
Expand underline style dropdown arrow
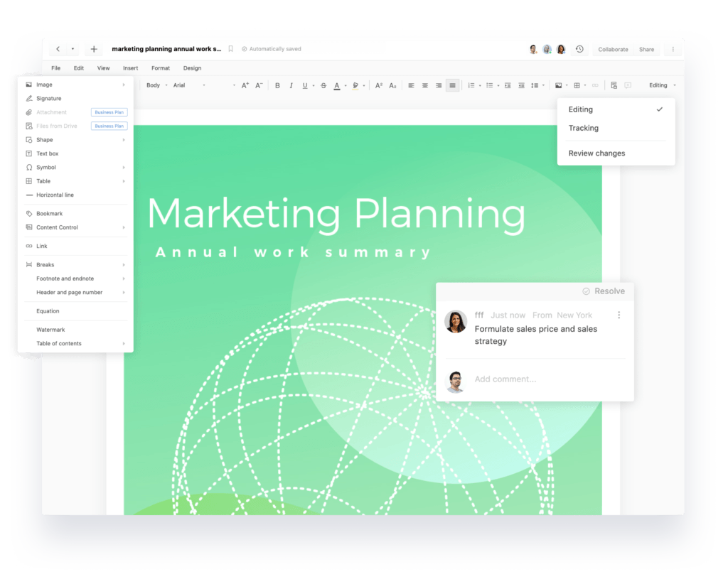click(x=314, y=86)
